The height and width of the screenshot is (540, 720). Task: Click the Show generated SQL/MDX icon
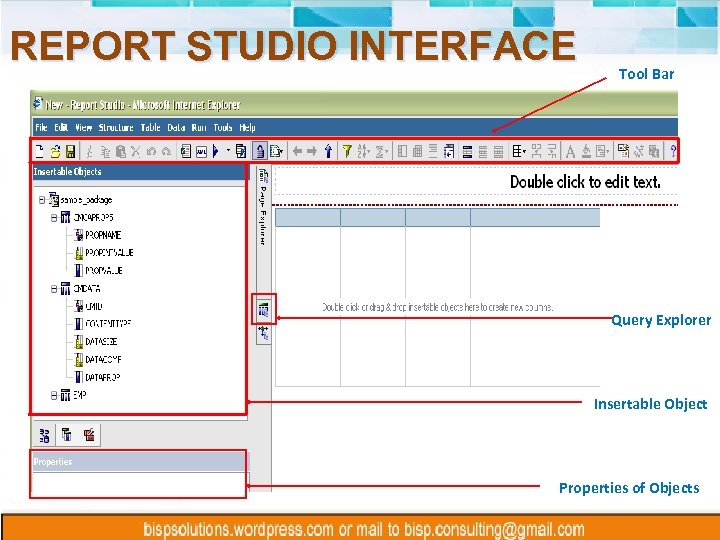201,151
